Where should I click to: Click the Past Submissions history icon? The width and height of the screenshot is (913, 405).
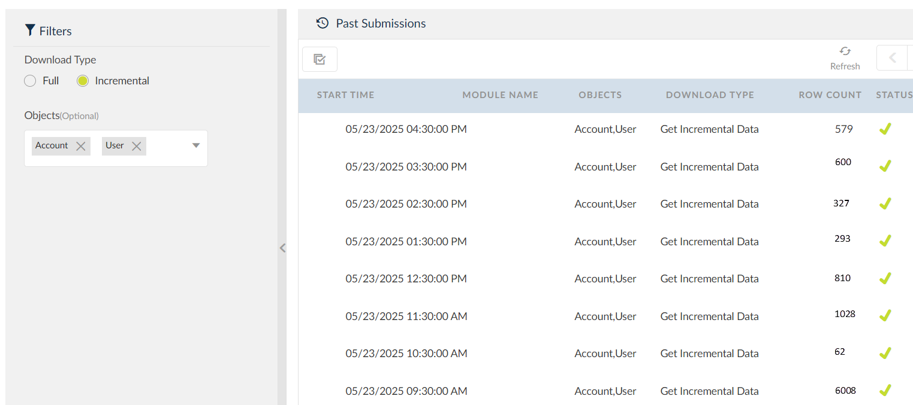[x=322, y=23]
